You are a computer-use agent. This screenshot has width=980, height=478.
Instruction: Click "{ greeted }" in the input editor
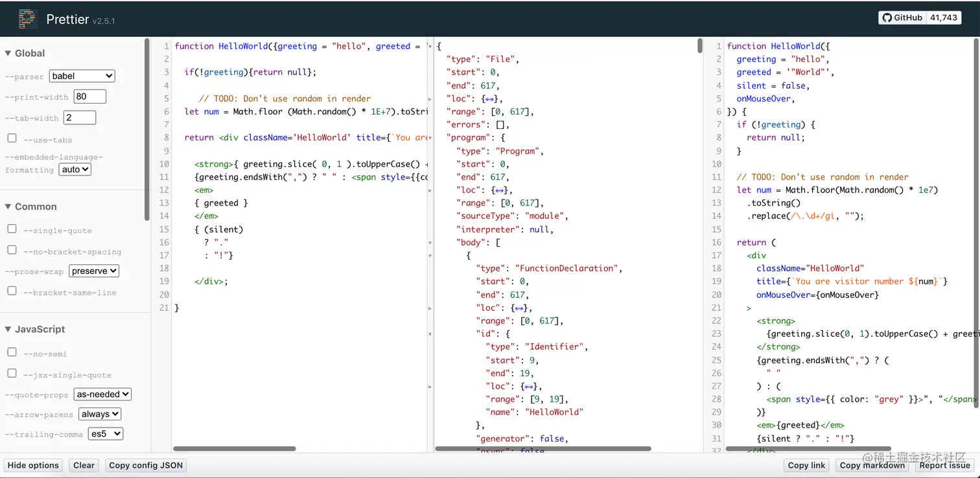click(x=221, y=203)
